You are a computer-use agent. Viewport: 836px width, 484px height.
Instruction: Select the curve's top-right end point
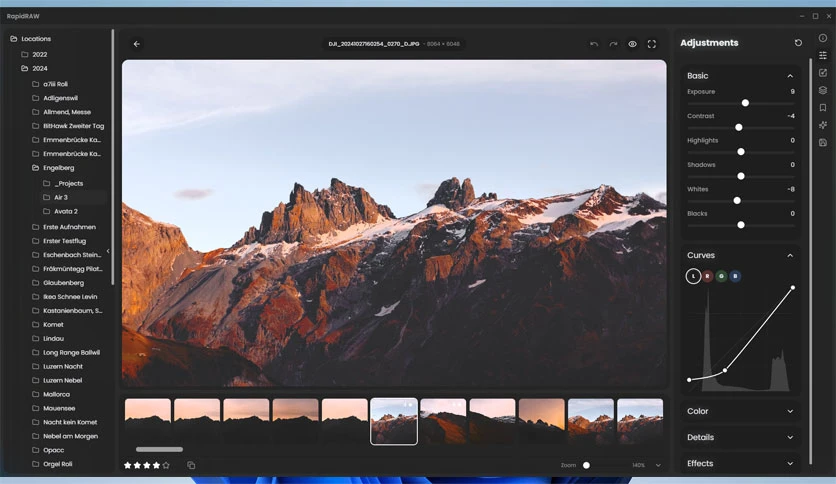[793, 288]
